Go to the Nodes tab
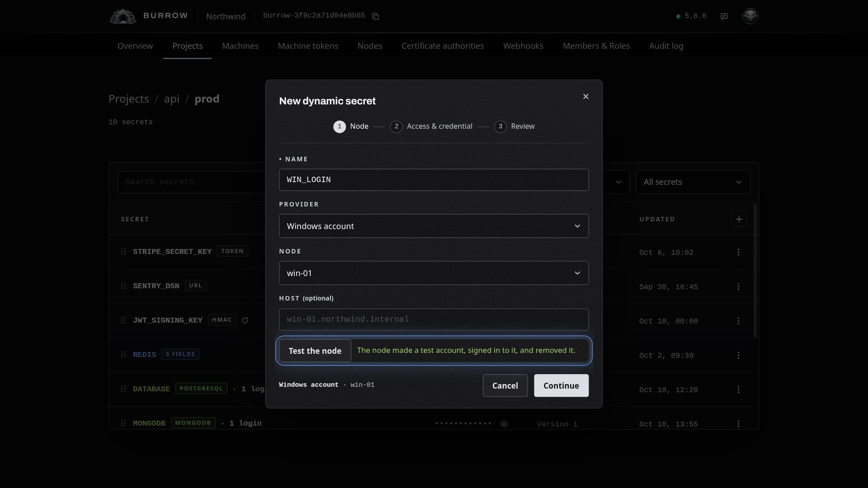This screenshot has width=868, height=488. click(370, 46)
